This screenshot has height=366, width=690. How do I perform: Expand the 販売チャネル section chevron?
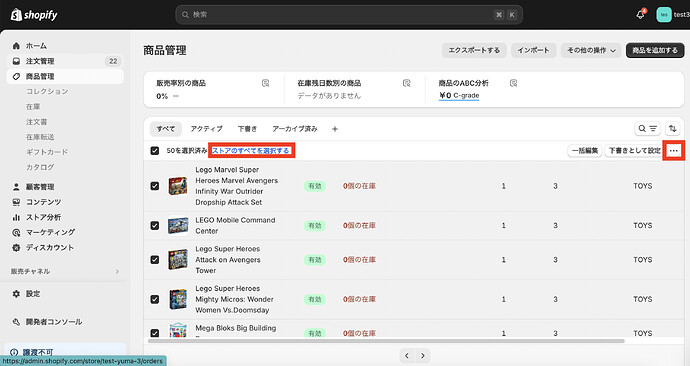pos(117,271)
